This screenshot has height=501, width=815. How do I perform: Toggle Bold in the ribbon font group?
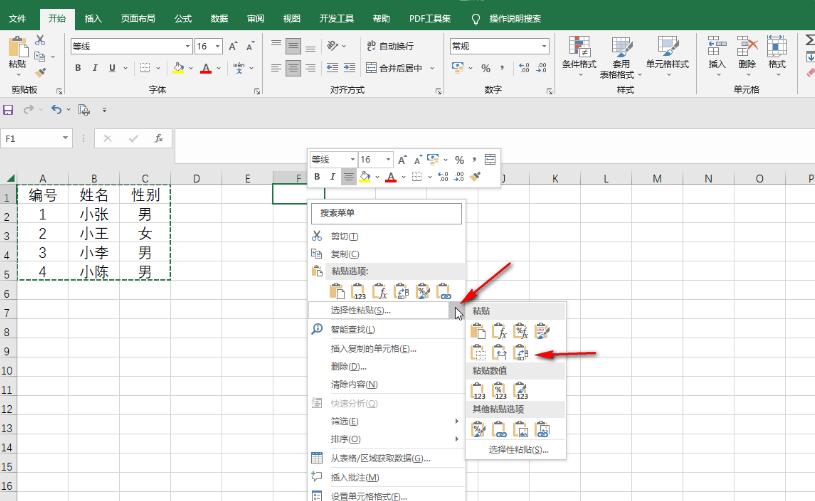pos(78,68)
